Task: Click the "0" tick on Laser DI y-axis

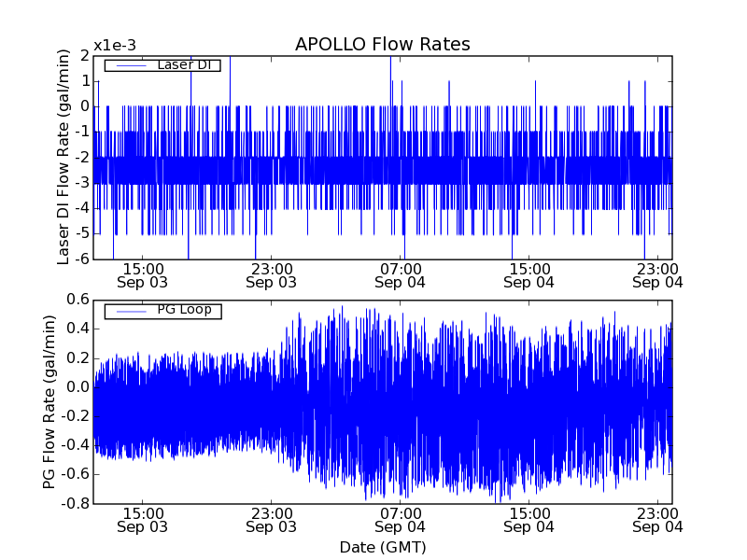Action: point(85,106)
